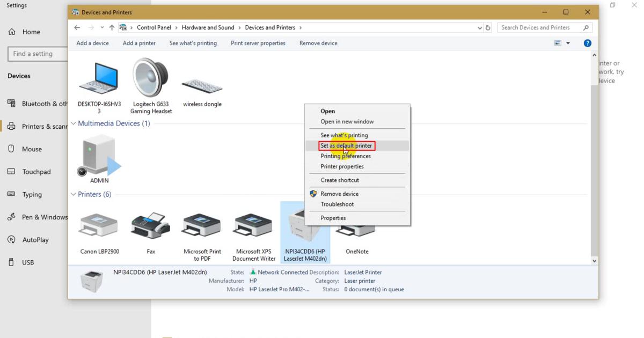This screenshot has width=644, height=338.
Task: Click Troubleshoot in the context menu
Action: tap(337, 204)
